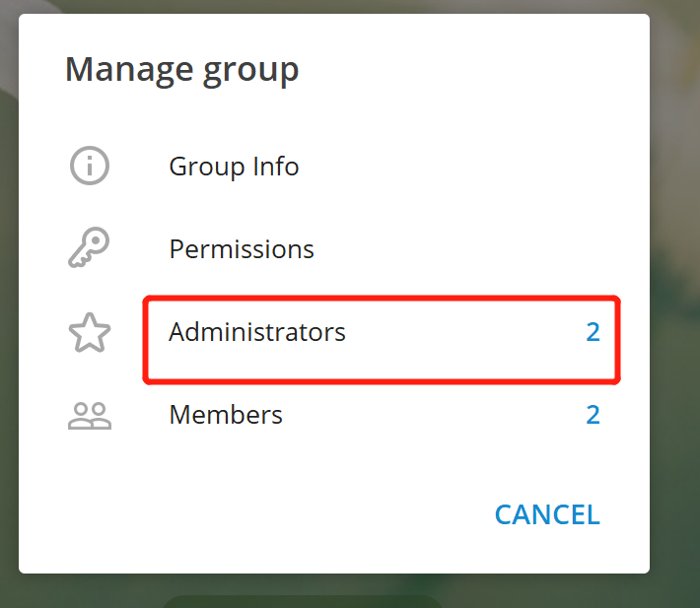Click the Permissions key icon
The image size is (700, 608).
(89, 247)
